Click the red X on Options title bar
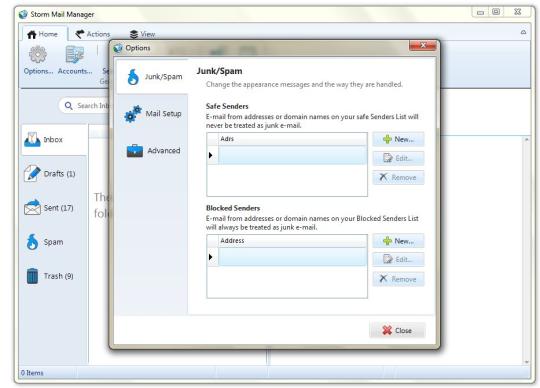 423,45
